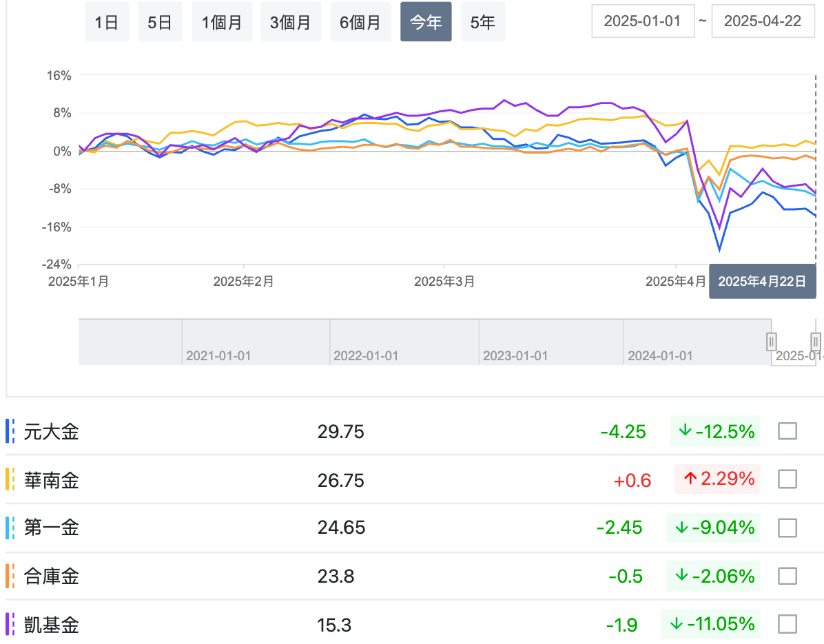Click the 2.29% gain badge
Screen dimensions: 824x644
[x=718, y=479]
